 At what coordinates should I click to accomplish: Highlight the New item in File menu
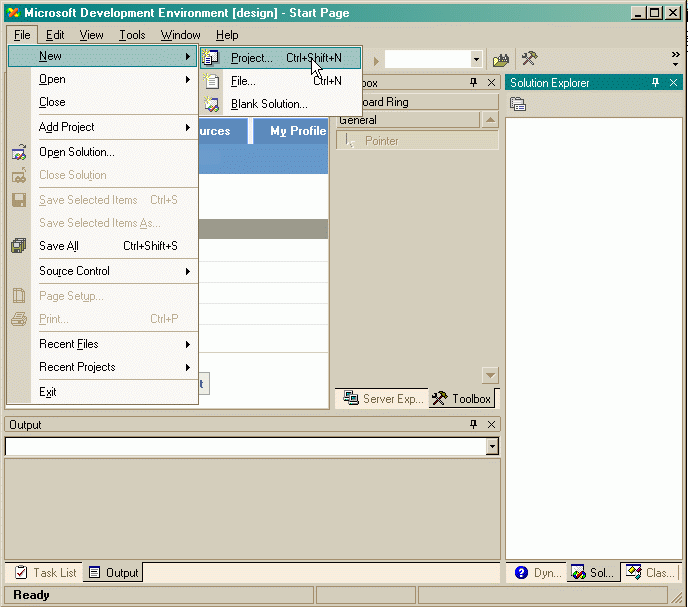(x=103, y=56)
